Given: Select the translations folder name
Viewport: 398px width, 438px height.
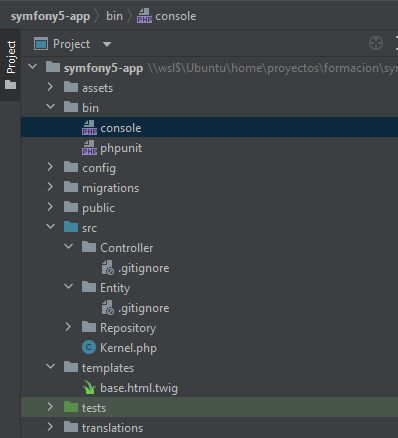Looking at the screenshot, I should (x=112, y=428).
